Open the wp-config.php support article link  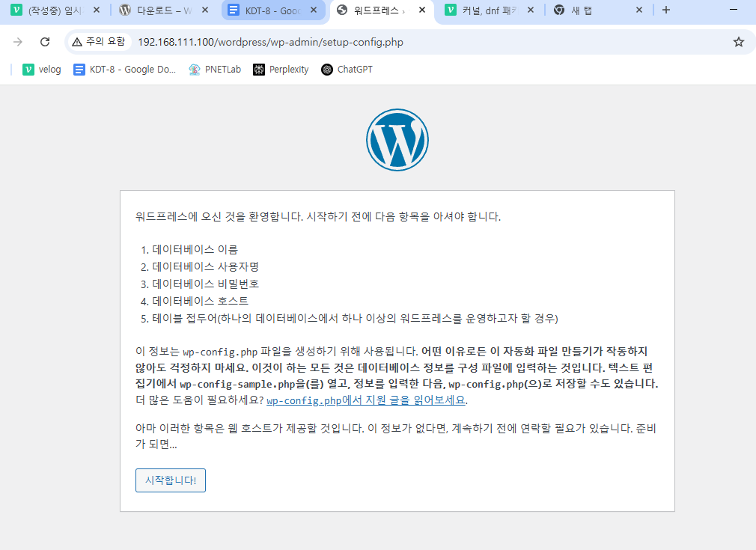click(x=367, y=400)
